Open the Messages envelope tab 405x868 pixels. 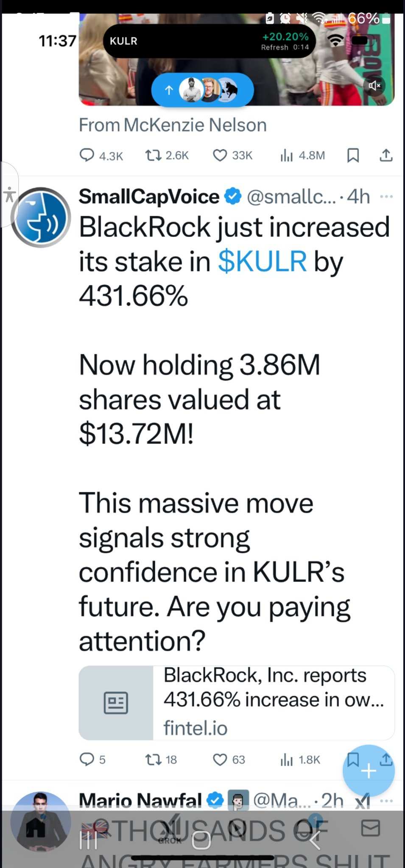[370, 828]
